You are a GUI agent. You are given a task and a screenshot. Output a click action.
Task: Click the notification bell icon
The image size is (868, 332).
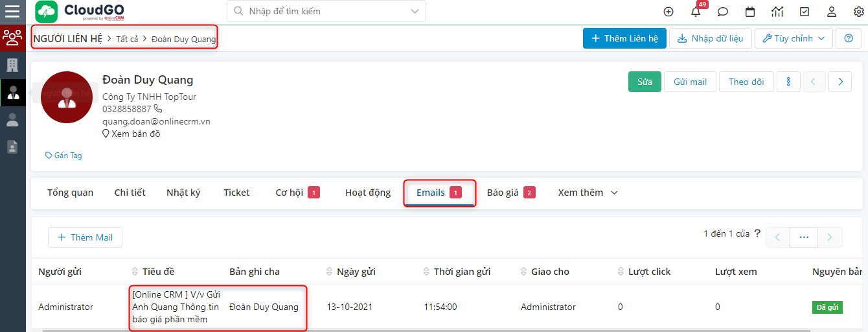[x=696, y=12]
